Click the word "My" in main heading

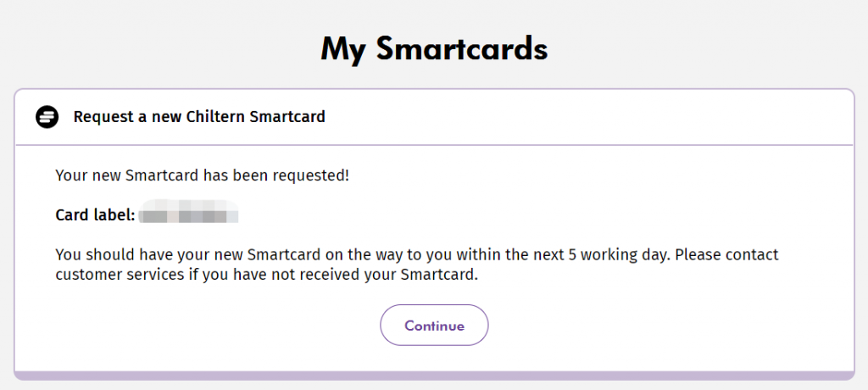[x=343, y=50]
